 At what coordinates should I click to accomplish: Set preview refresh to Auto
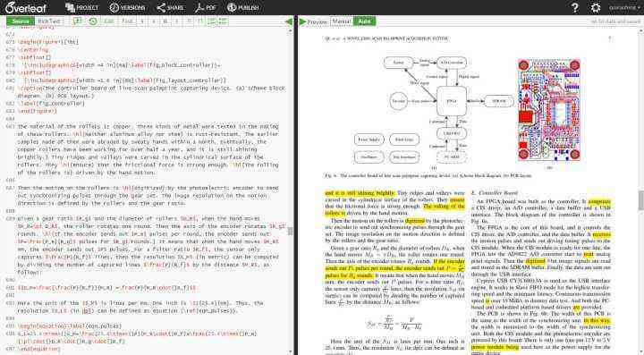(364, 21)
